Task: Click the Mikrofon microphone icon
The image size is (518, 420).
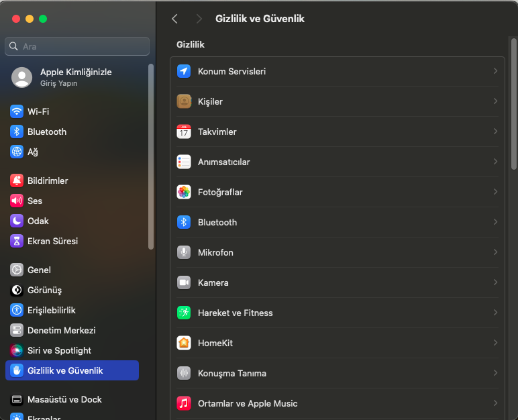Action: coord(184,252)
